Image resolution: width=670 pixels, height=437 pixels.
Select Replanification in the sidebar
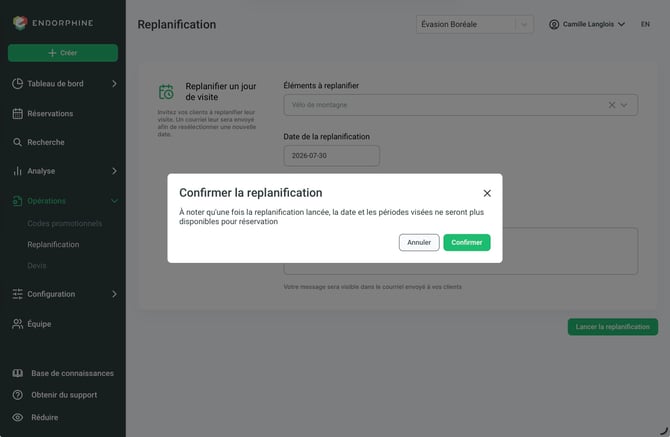pos(53,244)
